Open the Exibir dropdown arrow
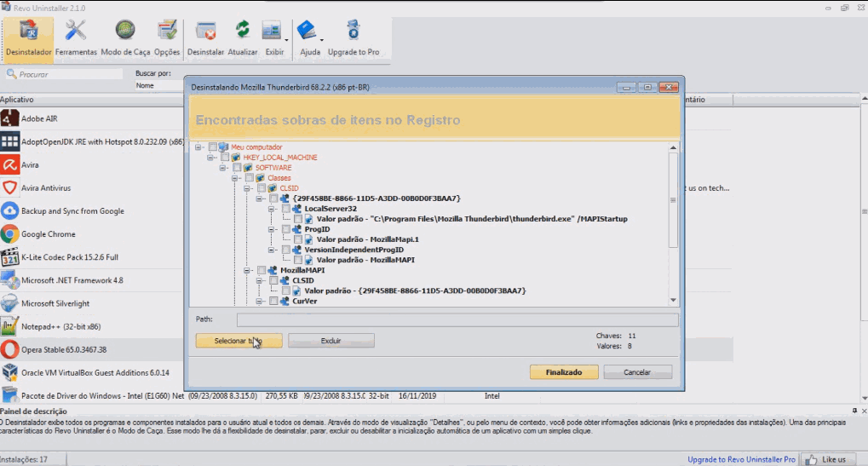The height and width of the screenshot is (466, 868). 286,40
